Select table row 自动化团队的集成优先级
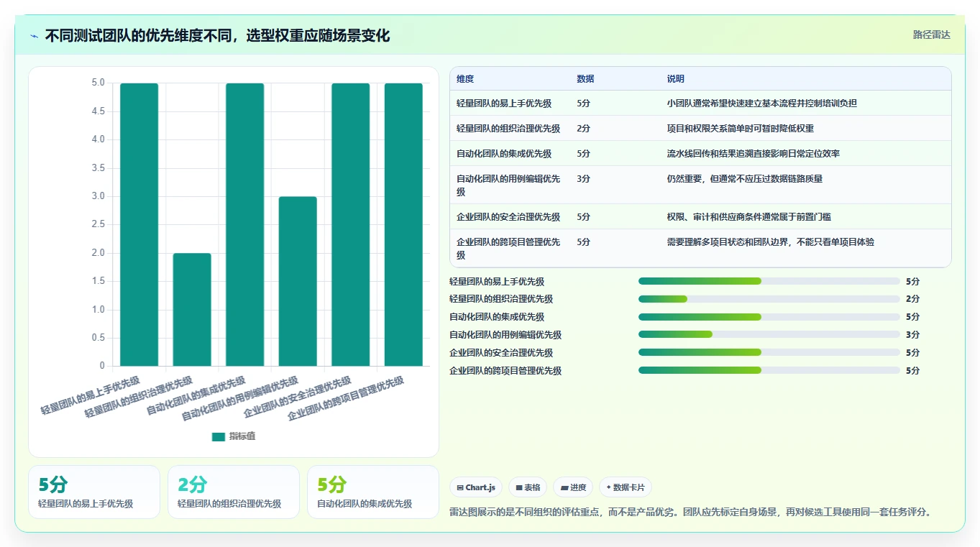Viewport: 980px width, 547px height. point(700,153)
